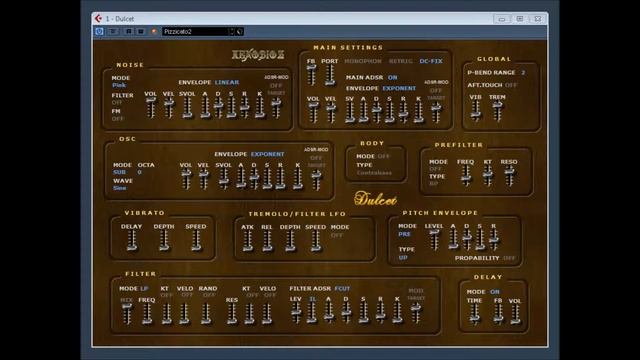The height and width of the screenshot is (360, 640).
Task: Toggle AFT.TOUCH OFF in Global
Action: point(511,85)
